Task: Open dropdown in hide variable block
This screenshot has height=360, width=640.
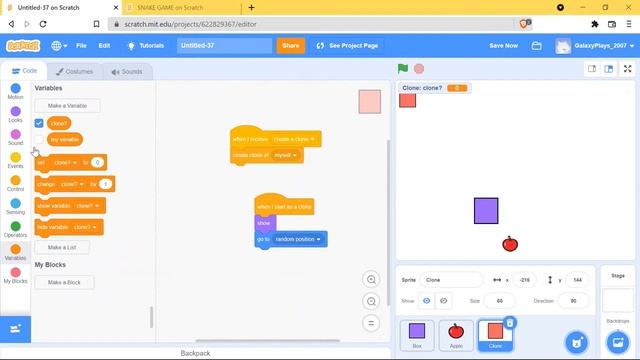Action: [x=85, y=227]
